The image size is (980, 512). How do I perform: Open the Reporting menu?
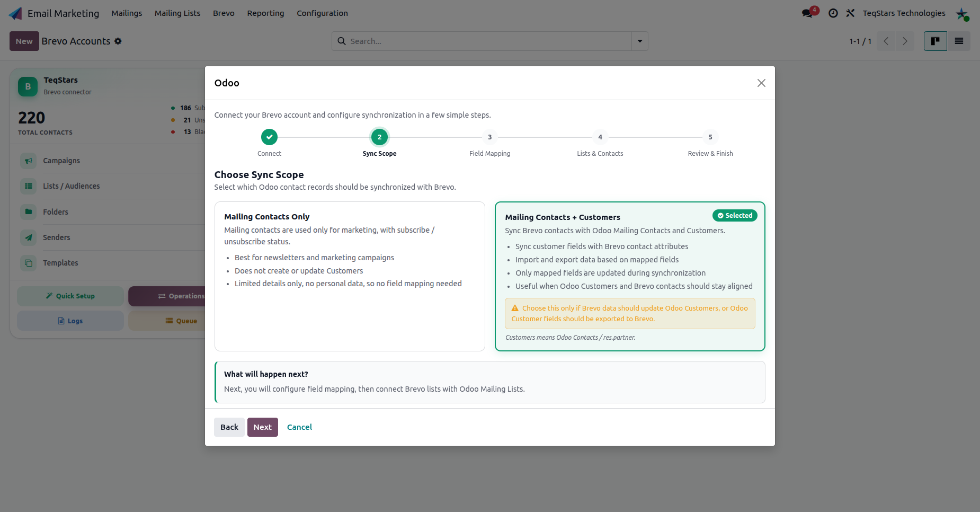(x=265, y=13)
